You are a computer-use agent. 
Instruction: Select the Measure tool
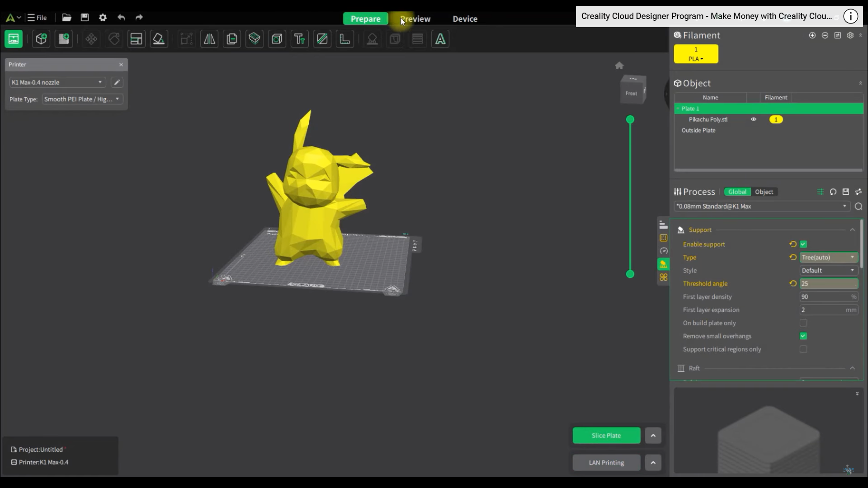point(345,39)
